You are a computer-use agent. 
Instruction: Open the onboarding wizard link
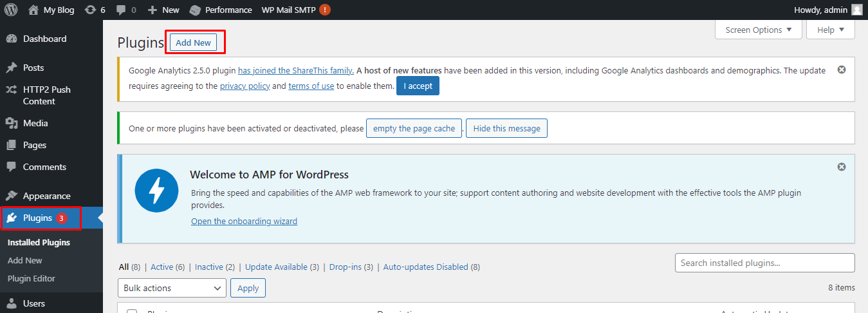pyautogui.click(x=244, y=222)
